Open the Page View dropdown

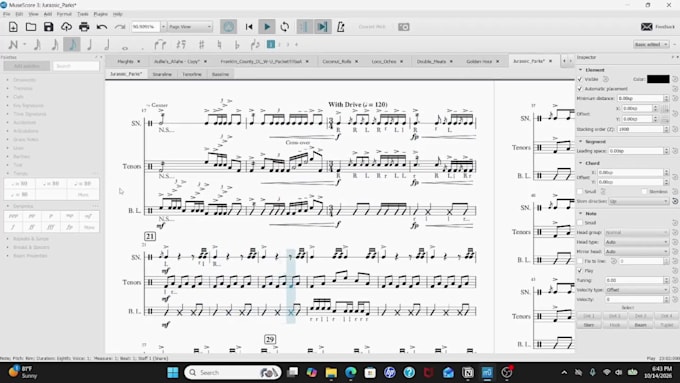190,27
